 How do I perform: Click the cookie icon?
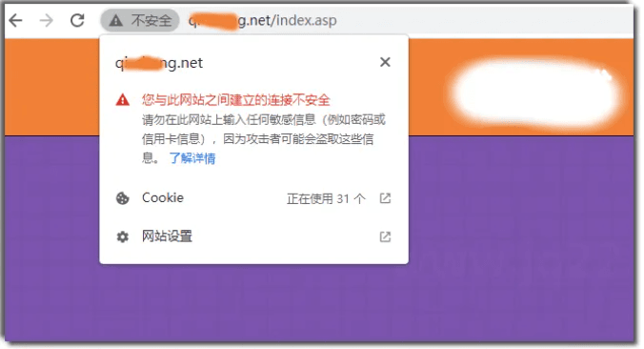[x=122, y=198]
